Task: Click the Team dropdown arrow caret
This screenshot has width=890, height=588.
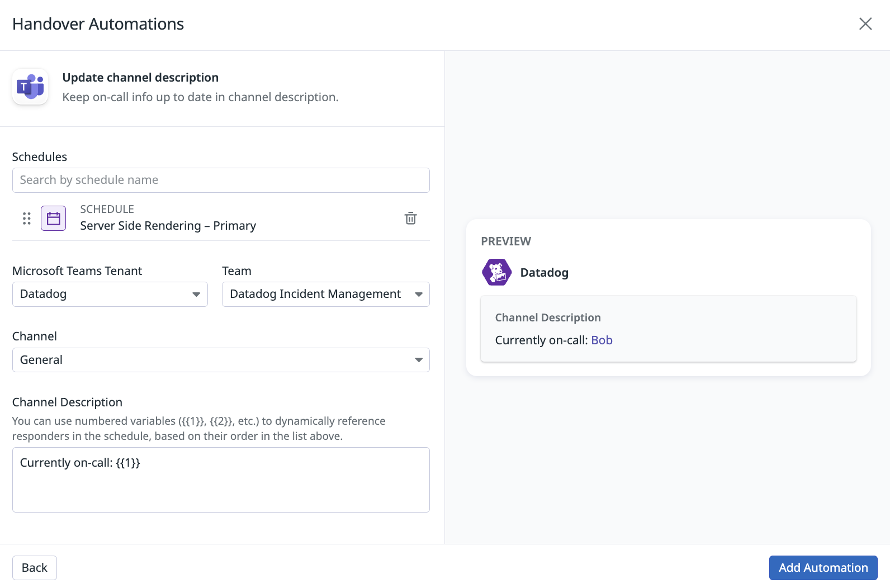Action: 419,295
